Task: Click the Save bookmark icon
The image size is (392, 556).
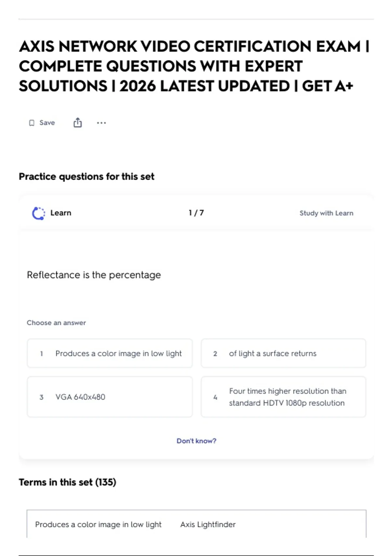Action: (x=32, y=123)
